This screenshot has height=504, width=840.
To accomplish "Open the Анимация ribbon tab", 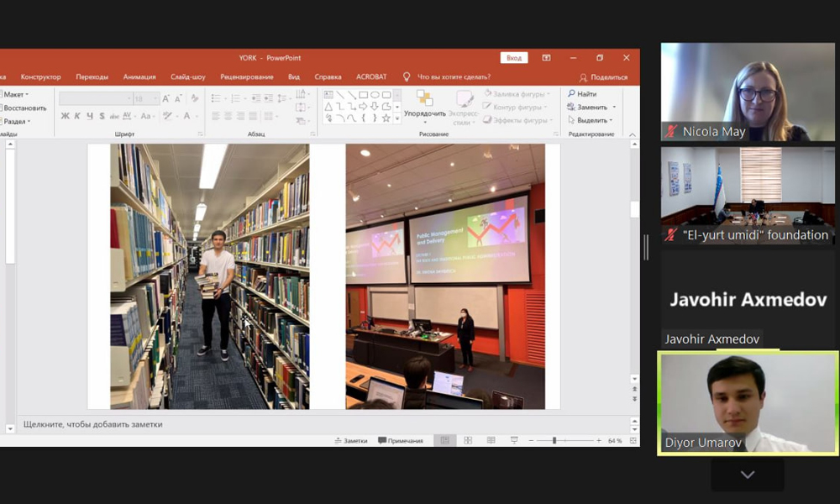I will tap(139, 76).
